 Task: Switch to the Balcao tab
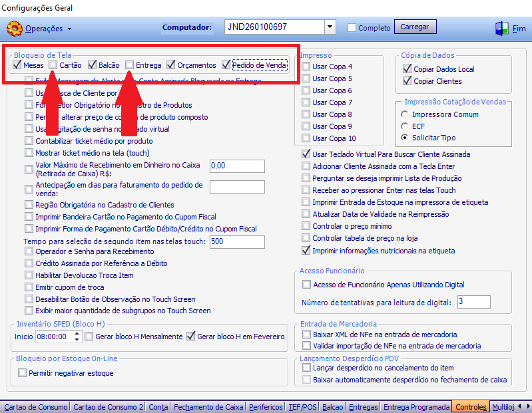332,407
